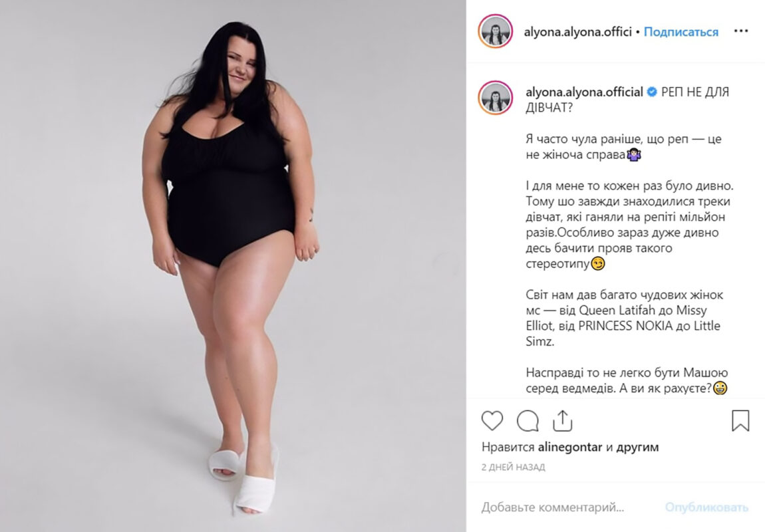Viewport: 765px width, 532px height.
Task: Click the 2 ДНЕЙ НАЗАД timestamp
Action: 513,467
